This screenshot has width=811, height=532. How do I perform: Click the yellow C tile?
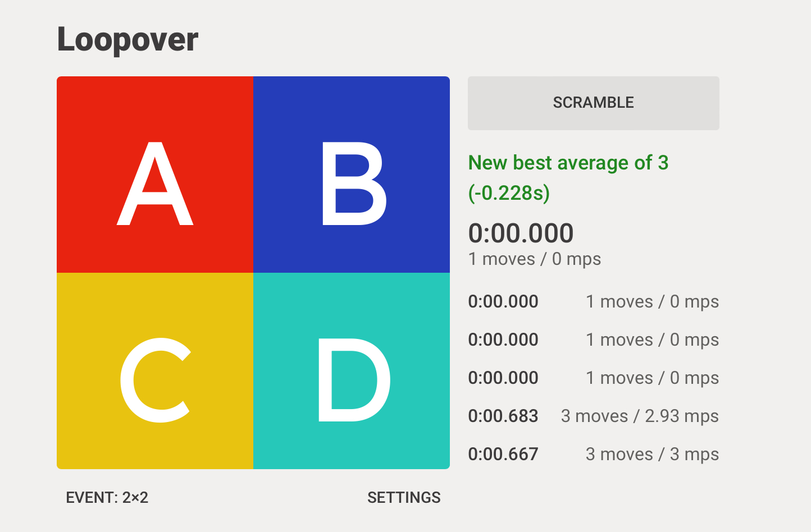[x=155, y=371]
